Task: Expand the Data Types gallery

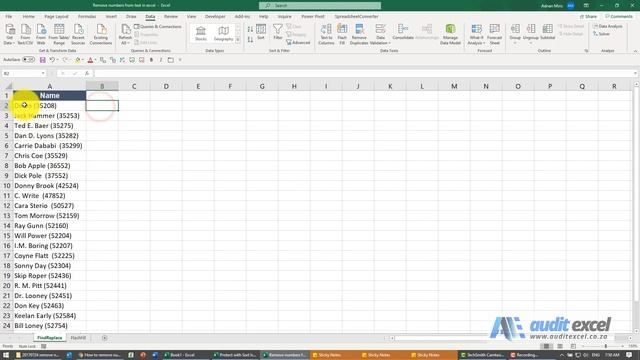Action: [238, 40]
